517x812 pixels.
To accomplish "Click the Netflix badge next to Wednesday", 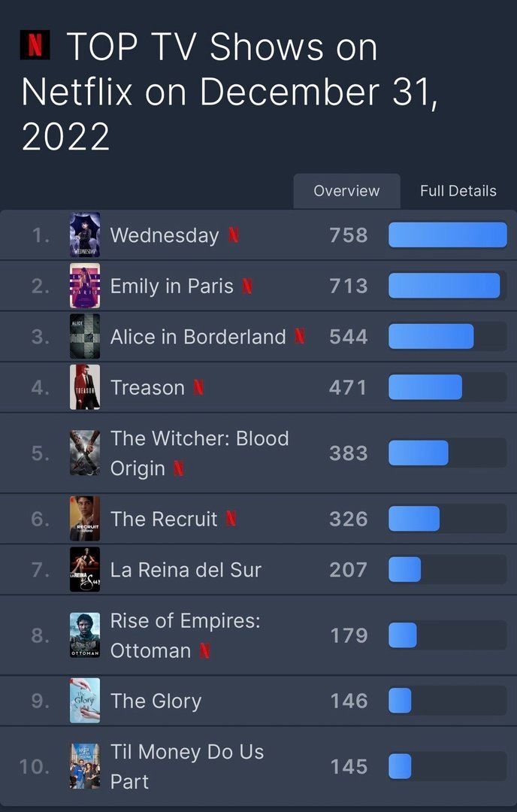I will 234,235.
